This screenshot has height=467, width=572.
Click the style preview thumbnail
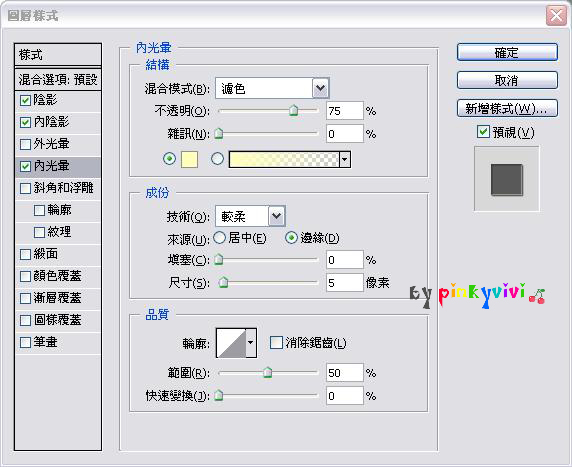506,179
